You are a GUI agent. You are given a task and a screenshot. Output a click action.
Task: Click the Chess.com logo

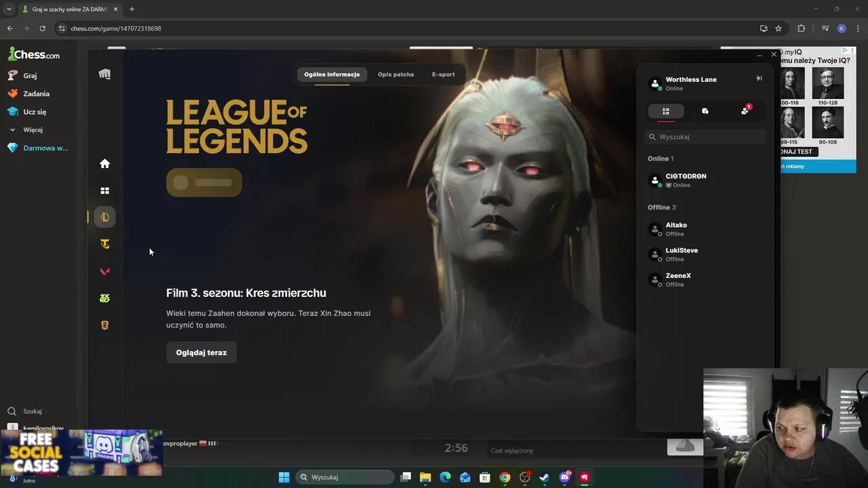click(x=34, y=54)
